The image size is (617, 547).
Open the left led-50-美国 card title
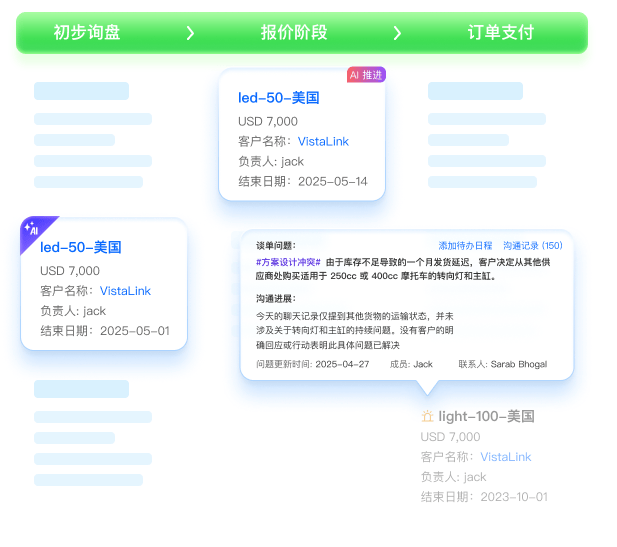tap(80, 247)
